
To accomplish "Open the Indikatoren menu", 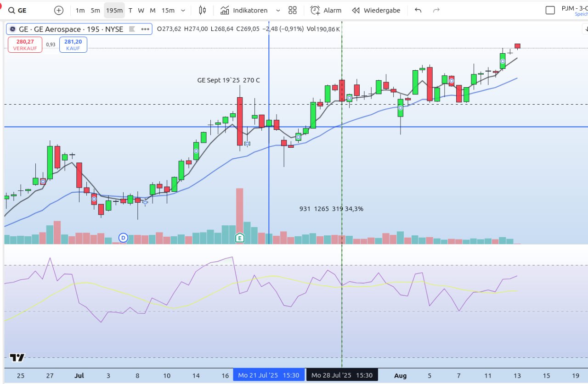I will pyautogui.click(x=244, y=10).
